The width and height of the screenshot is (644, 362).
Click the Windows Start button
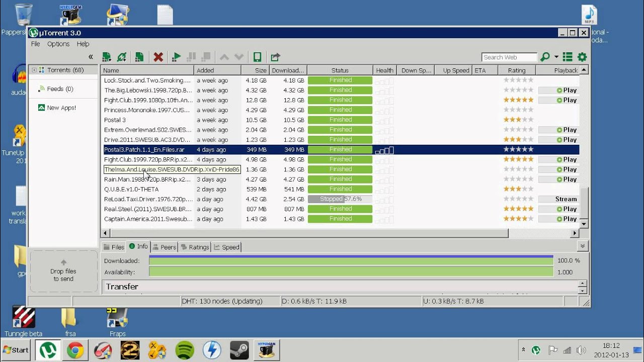(16, 350)
